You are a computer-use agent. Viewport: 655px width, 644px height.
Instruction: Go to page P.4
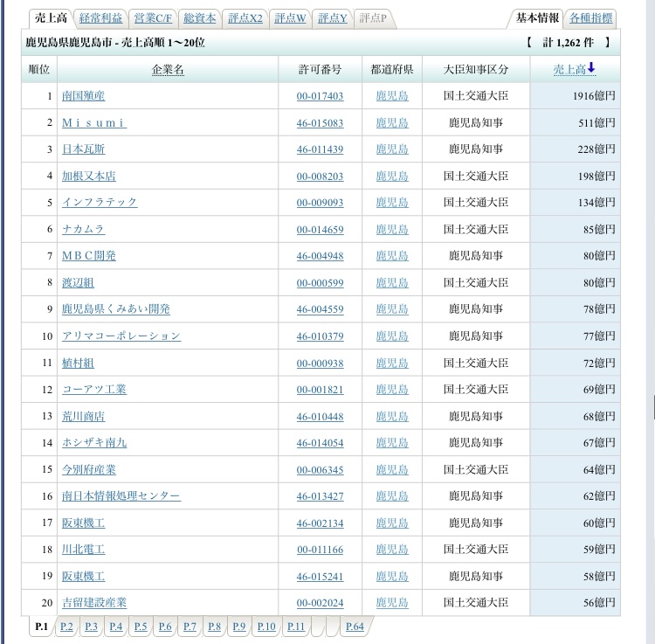(x=115, y=627)
